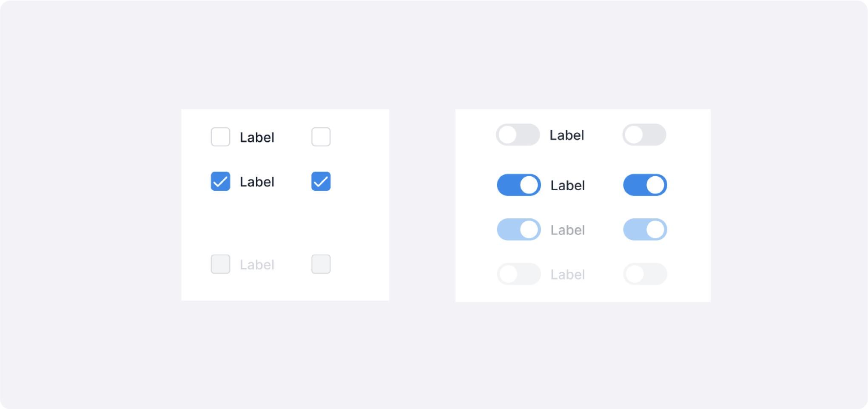Click the faded Label beside the disabled checkbox

coord(257,265)
